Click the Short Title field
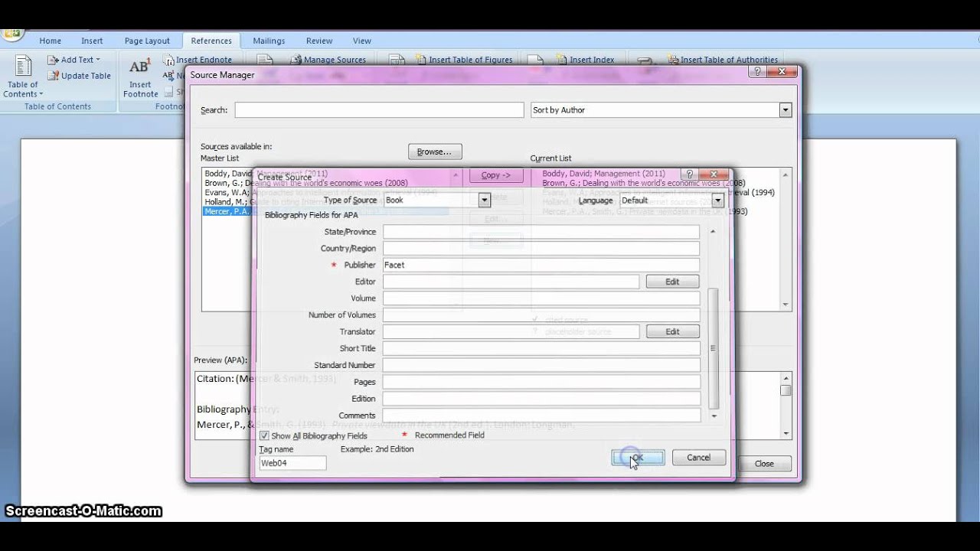Image resolution: width=980 pixels, height=551 pixels. pos(541,348)
